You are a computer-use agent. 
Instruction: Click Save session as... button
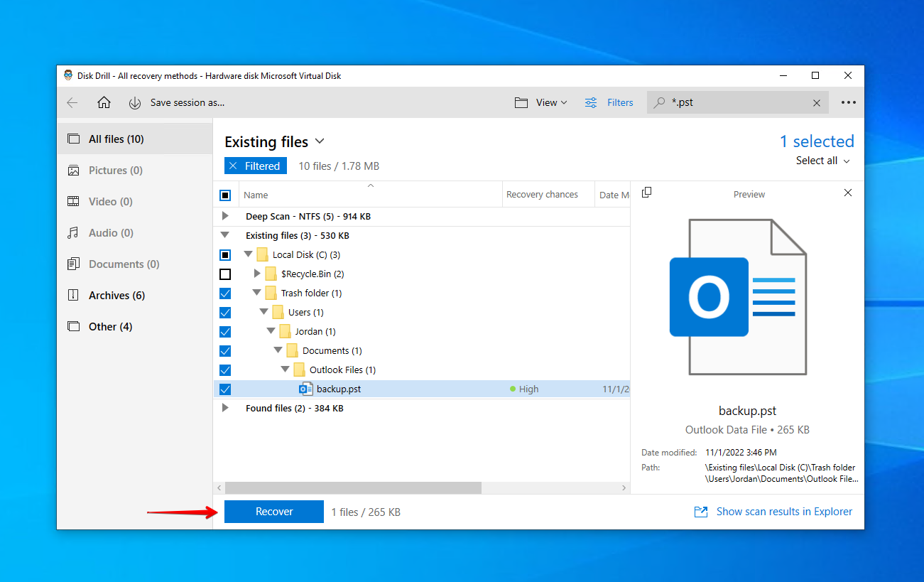pos(187,103)
